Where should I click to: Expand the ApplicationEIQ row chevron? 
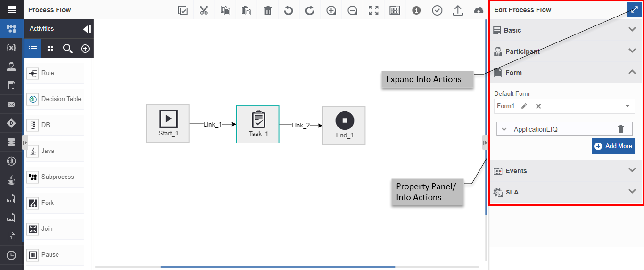(x=504, y=129)
